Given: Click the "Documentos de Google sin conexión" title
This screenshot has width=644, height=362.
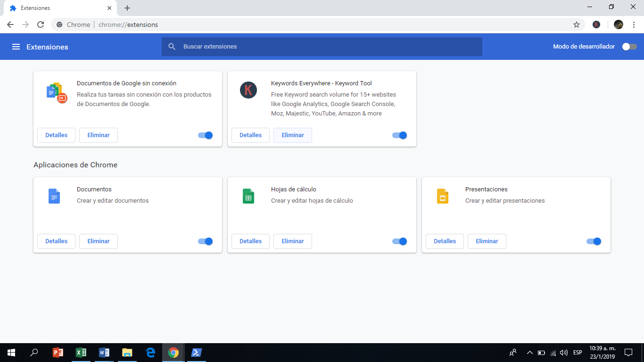Looking at the screenshot, I should tap(127, 83).
